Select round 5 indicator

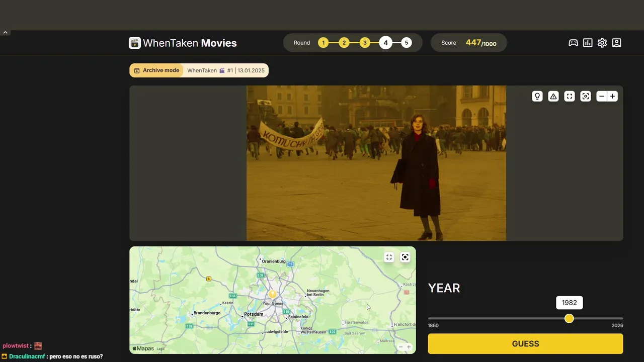point(407,43)
